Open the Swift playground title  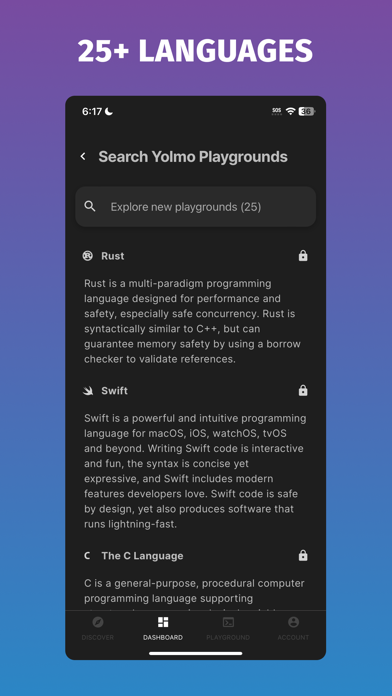pyautogui.click(x=115, y=391)
